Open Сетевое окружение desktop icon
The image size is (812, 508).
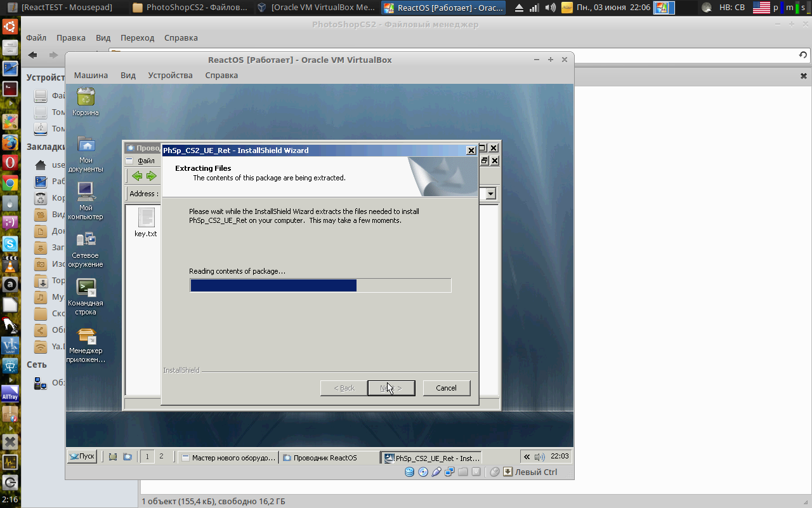tap(86, 249)
